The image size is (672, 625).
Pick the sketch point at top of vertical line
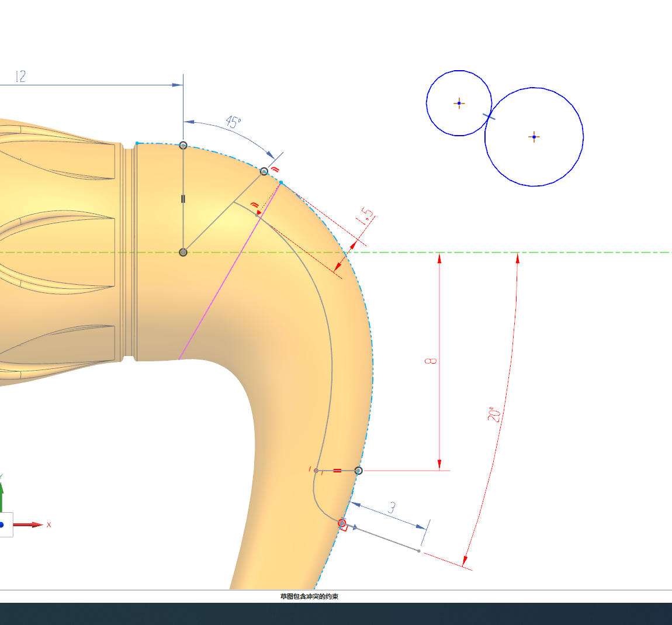pos(183,146)
